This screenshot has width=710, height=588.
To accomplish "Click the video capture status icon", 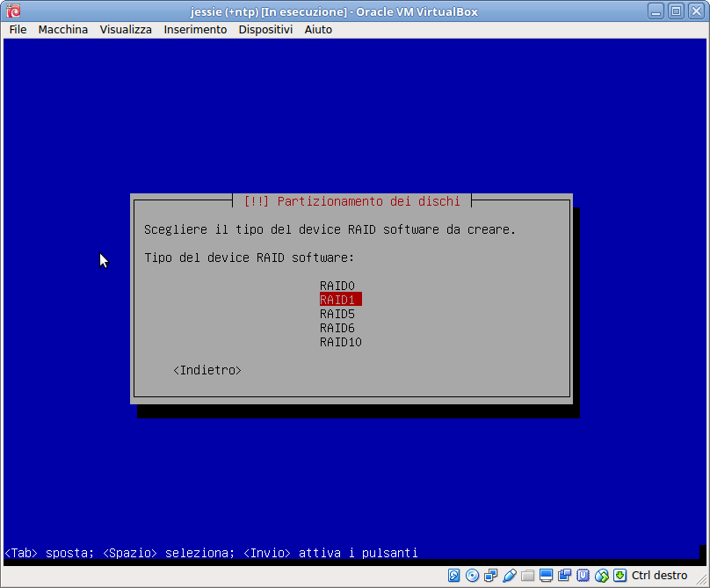I will (x=565, y=576).
